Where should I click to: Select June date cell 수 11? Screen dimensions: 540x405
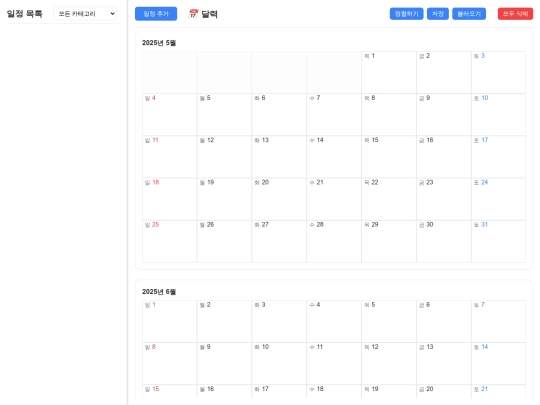(334, 364)
